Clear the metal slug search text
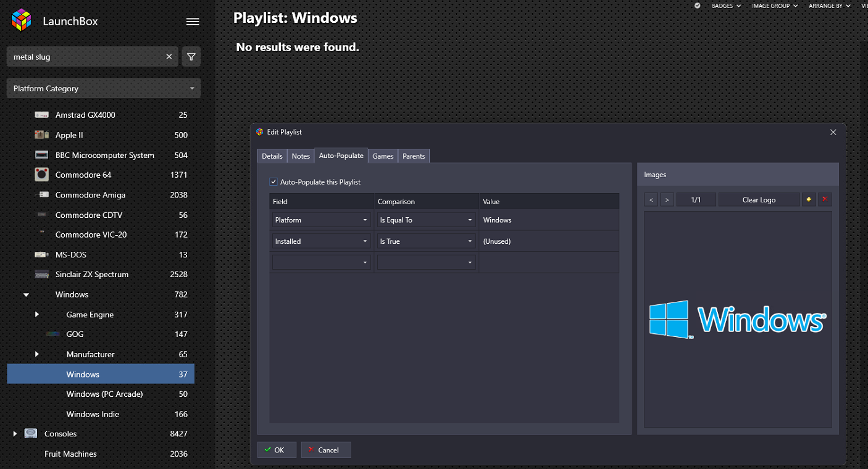This screenshot has width=868, height=469. 169,57
